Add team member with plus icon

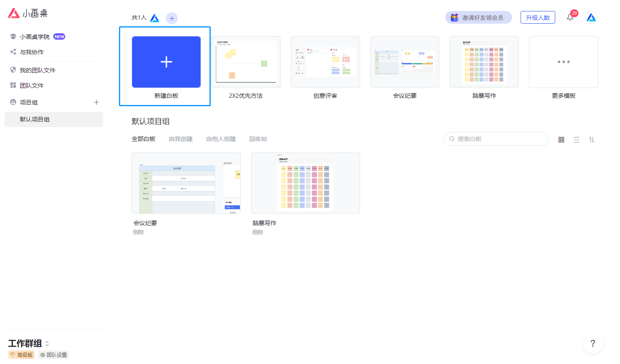coord(172,18)
